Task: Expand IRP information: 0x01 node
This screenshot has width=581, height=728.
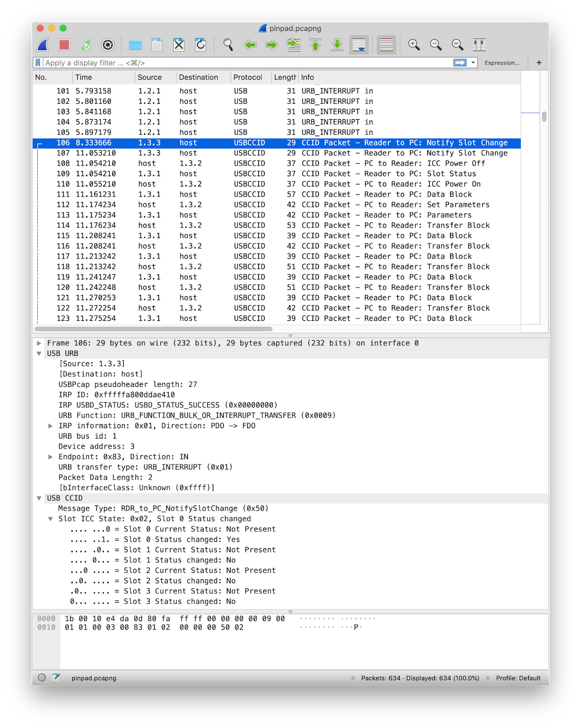Action: (50, 426)
